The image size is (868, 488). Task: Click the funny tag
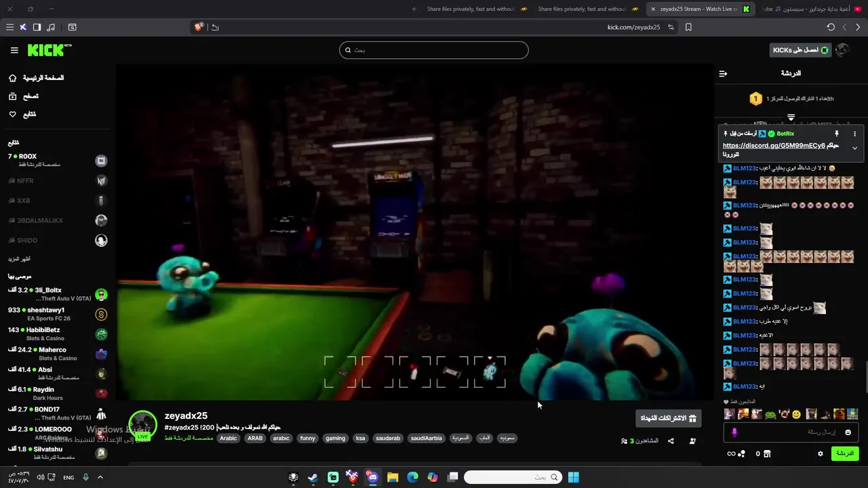click(x=308, y=439)
